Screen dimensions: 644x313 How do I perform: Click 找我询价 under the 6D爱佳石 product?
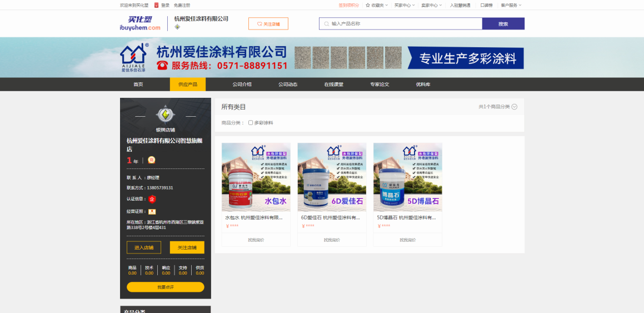click(x=332, y=240)
